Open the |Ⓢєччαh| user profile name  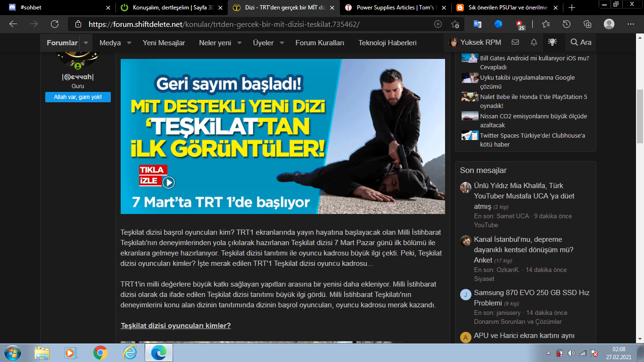point(78,77)
